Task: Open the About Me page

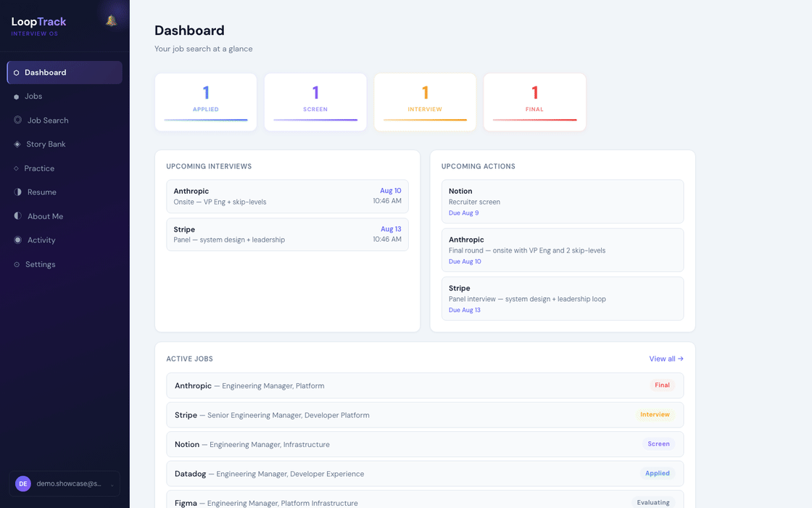Action: pos(65,216)
